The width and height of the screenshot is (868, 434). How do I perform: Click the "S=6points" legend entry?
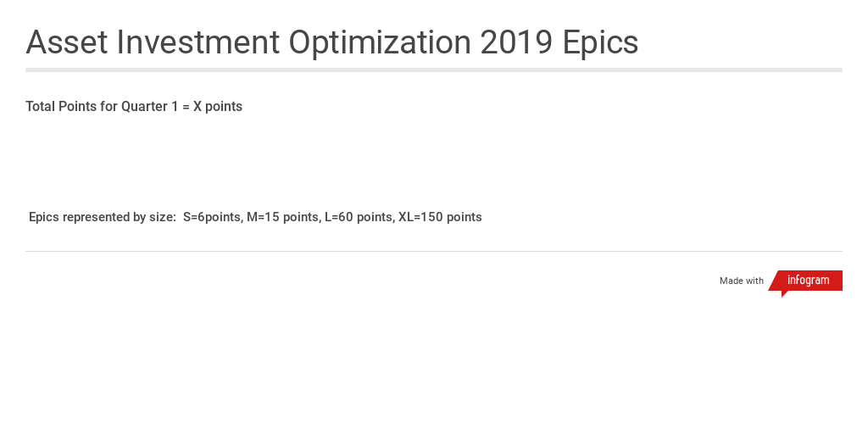point(212,217)
